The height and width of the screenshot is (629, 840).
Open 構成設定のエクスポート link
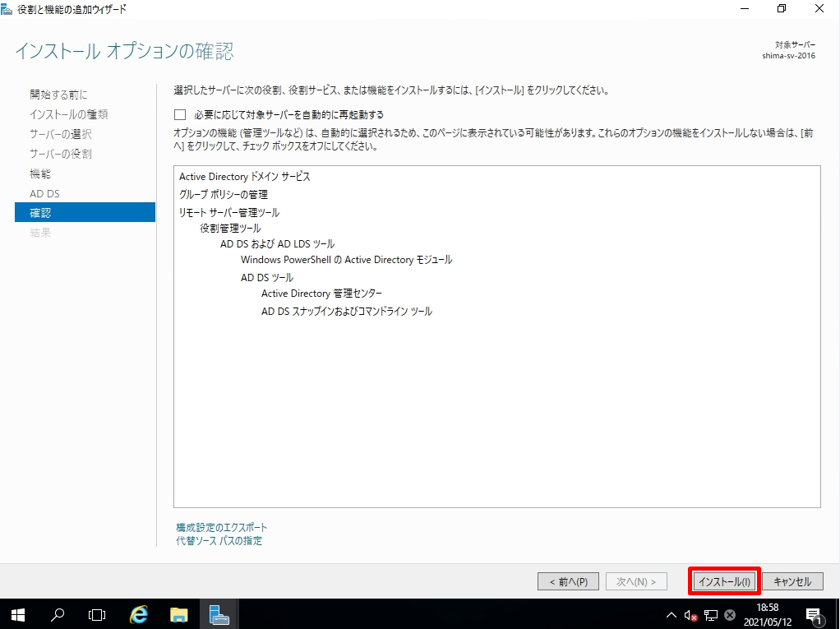[221, 527]
